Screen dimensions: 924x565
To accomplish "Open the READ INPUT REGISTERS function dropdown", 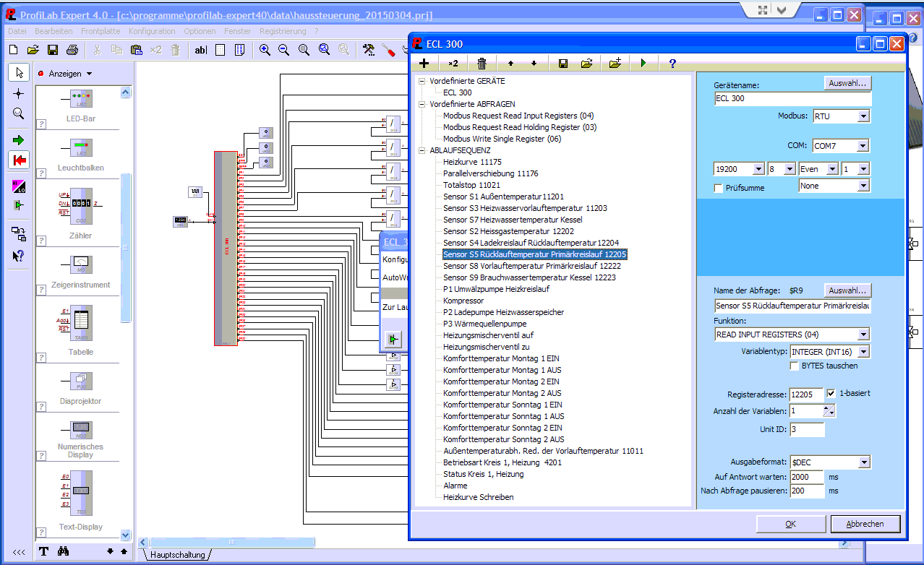I will [x=863, y=335].
